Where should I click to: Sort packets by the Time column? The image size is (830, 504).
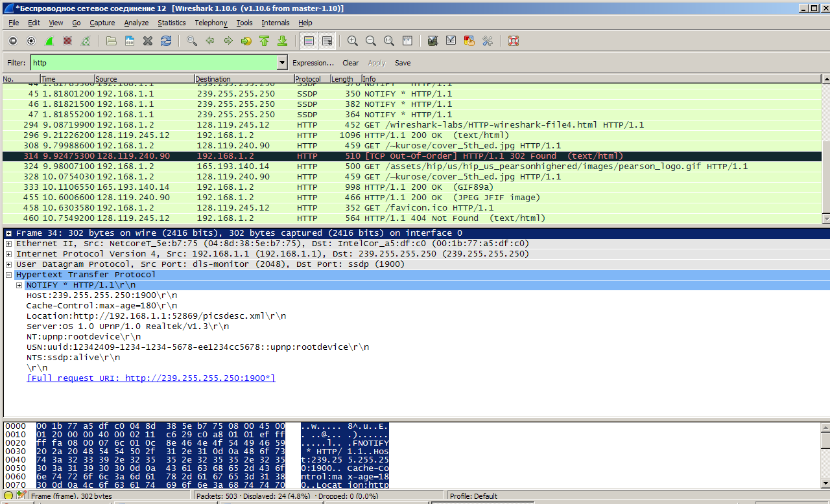(67, 79)
